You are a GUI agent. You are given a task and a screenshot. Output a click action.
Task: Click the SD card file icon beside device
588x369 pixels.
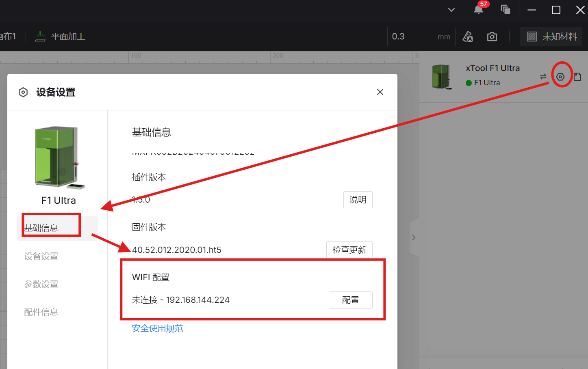point(577,77)
